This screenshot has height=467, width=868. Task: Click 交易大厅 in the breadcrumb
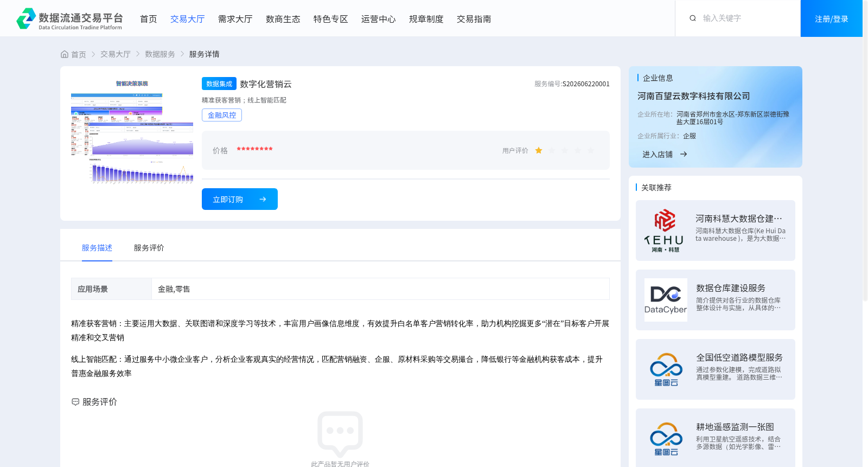click(116, 54)
